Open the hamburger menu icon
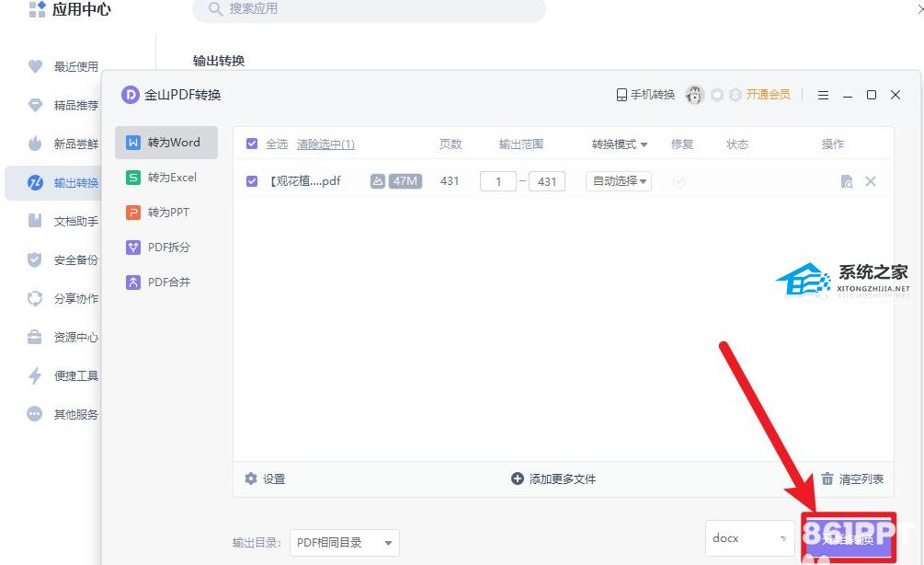 (823, 95)
